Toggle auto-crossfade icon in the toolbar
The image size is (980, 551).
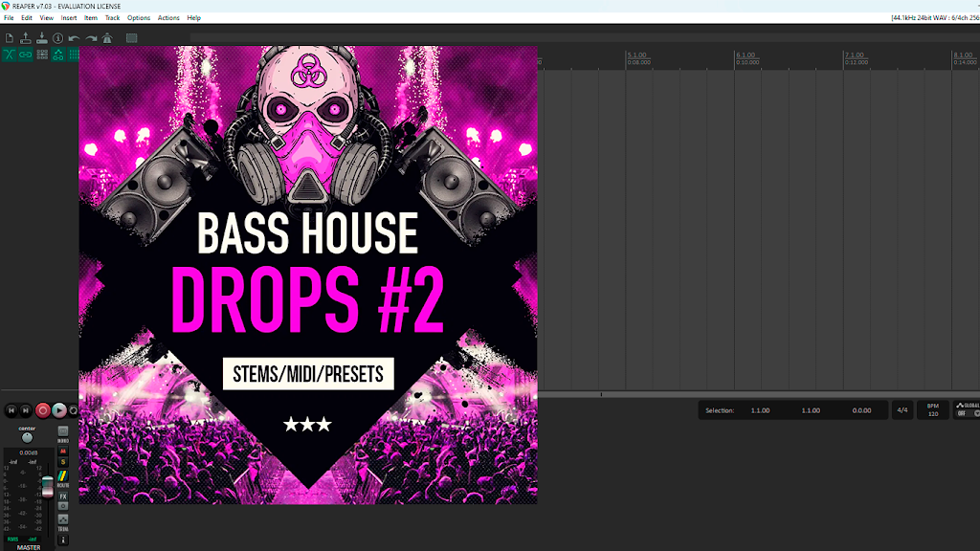click(10, 55)
